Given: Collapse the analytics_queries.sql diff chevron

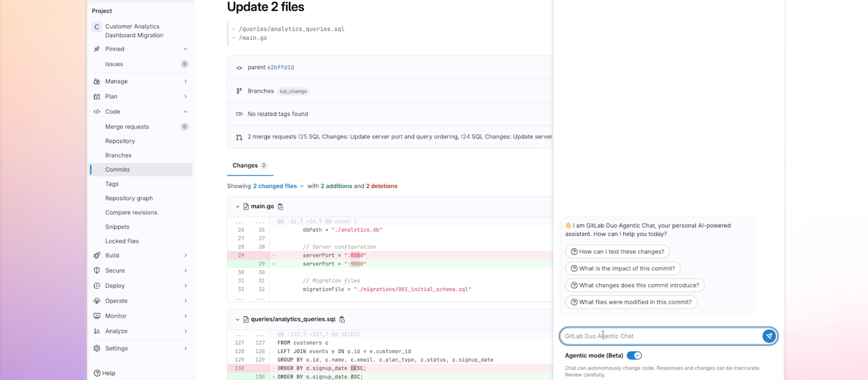Looking at the screenshot, I should (x=238, y=319).
